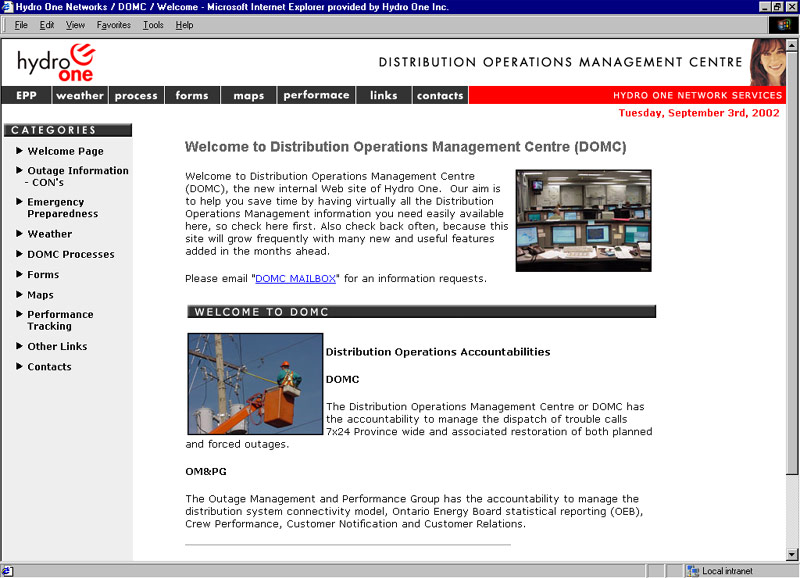Click the scroll up arrow
Screen dimensions: 800x578
click(792, 45)
